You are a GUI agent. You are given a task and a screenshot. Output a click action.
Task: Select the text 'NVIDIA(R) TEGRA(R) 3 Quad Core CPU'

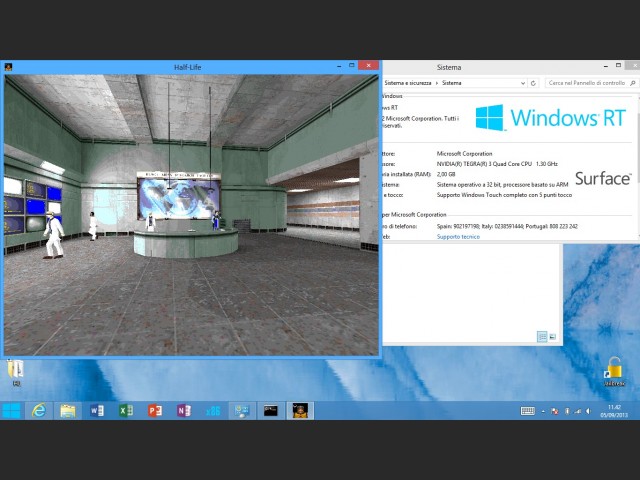pyautogui.click(x=484, y=164)
